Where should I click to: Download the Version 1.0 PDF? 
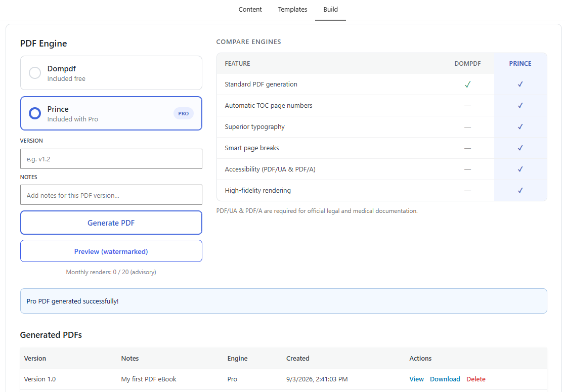[445, 379]
